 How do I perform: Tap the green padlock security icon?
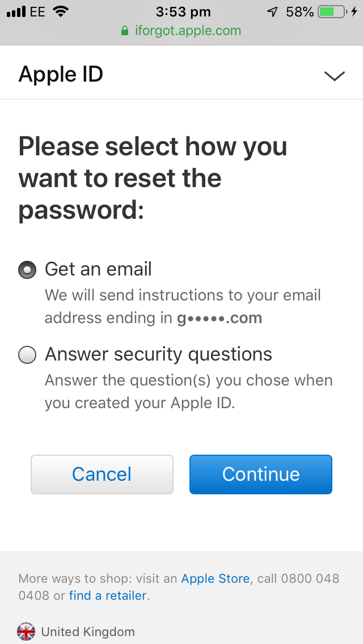coord(125,31)
